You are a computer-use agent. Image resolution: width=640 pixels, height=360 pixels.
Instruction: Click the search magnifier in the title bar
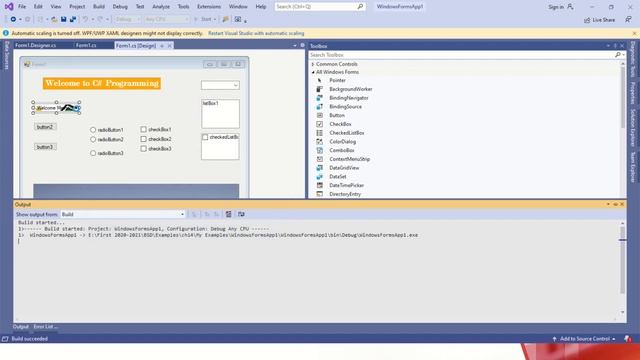point(360,7)
